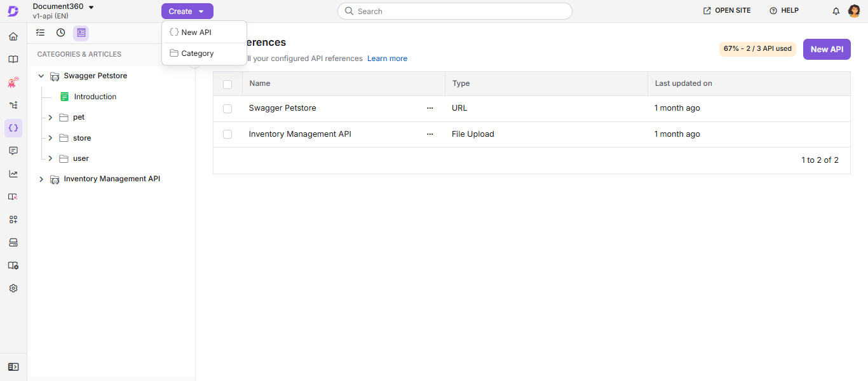The image size is (868, 381).
Task: Click the 67% API used badge
Action: pyautogui.click(x=757, y=49)
